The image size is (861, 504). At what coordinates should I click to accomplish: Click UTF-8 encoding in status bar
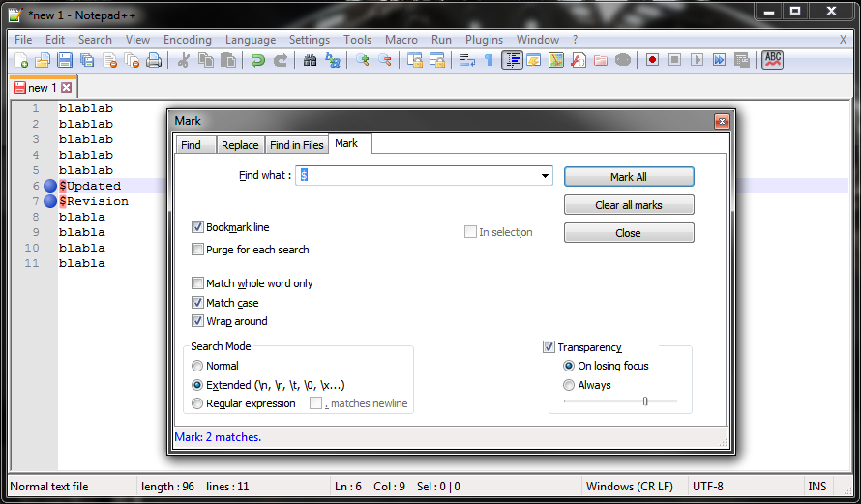tap(708, 487)
